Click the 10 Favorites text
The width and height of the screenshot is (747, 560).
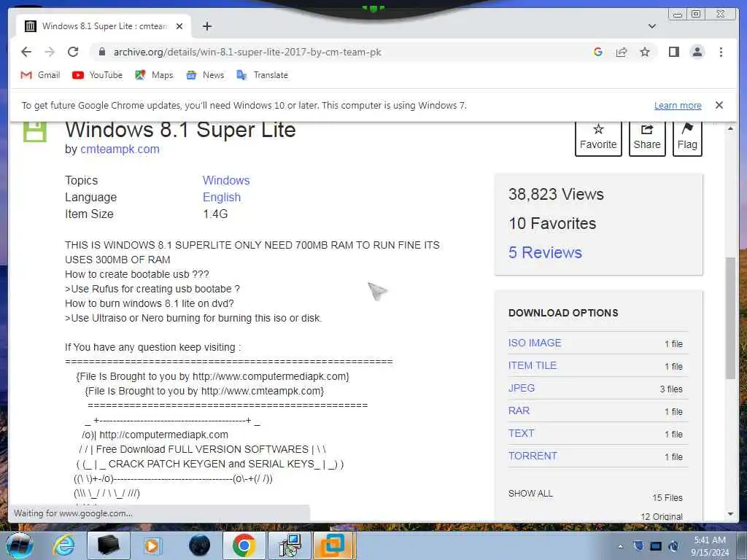(x=552, y=223)
